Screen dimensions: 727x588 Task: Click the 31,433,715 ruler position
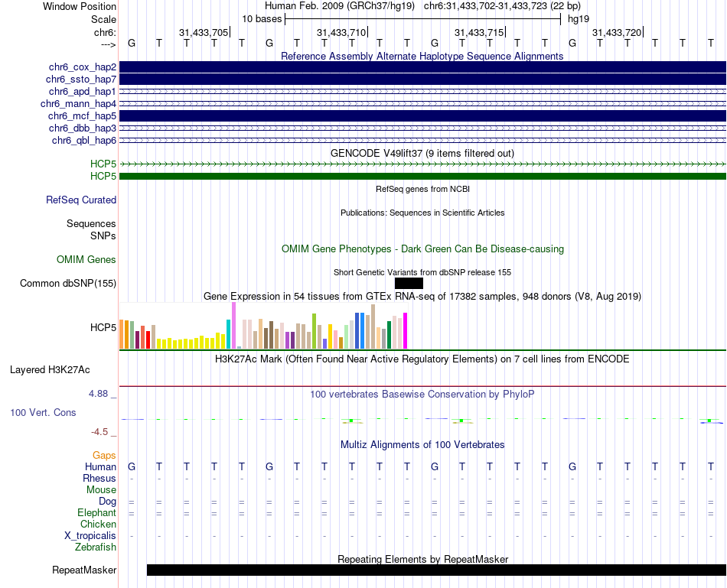coord(479,32)
